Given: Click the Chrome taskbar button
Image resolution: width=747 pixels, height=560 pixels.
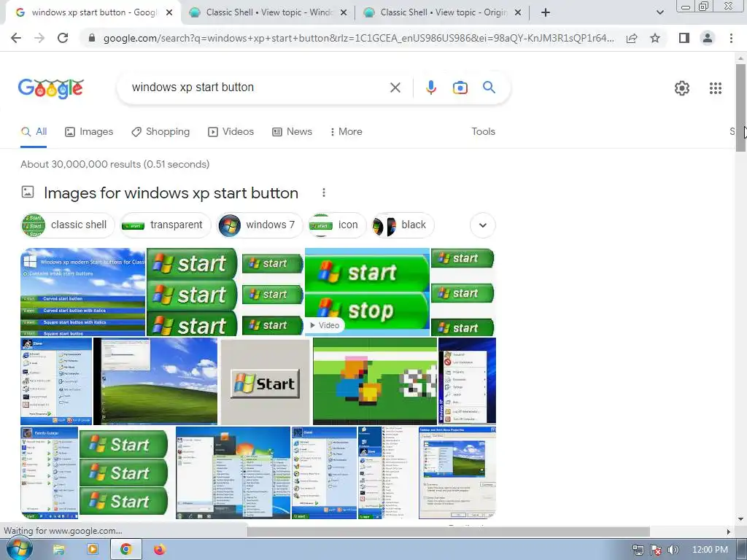Looking at the screenshot, I should tap(126, 550).
